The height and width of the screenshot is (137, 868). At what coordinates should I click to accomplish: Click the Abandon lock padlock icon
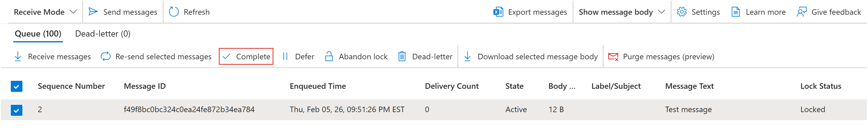click(x=329, y=57)
